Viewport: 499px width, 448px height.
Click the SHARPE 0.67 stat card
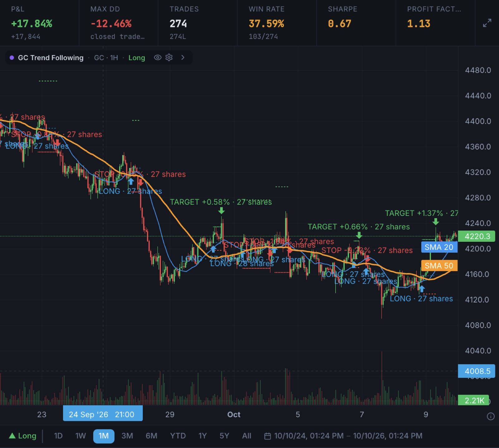356,23
